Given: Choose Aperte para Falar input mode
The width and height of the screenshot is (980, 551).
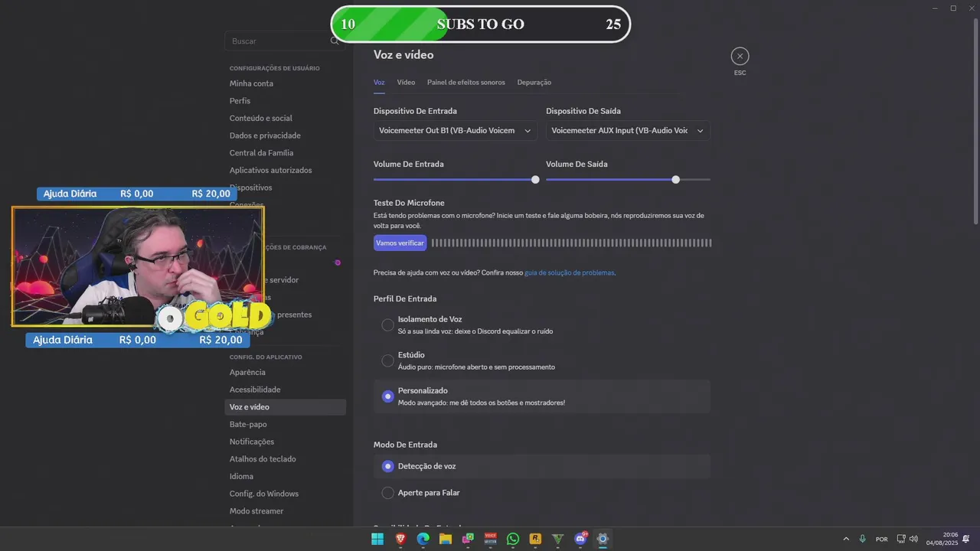Looking at the screenshot, I should pyautogui.click(x=542, y=493).
